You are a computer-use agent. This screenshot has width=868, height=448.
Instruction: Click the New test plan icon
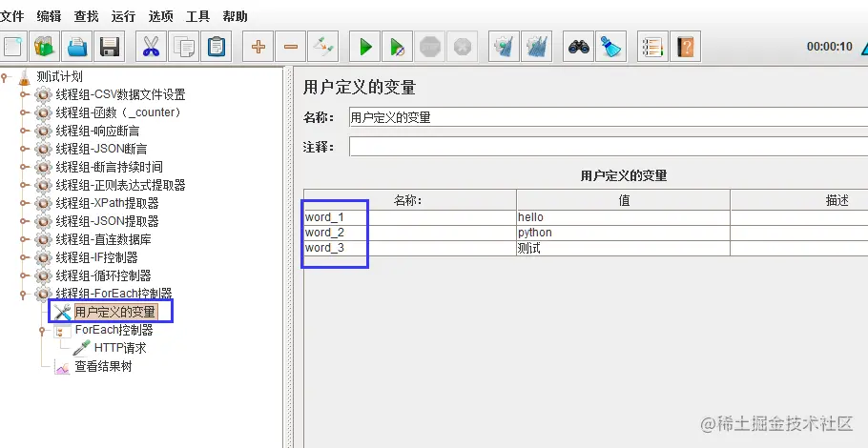coord(11,47)
